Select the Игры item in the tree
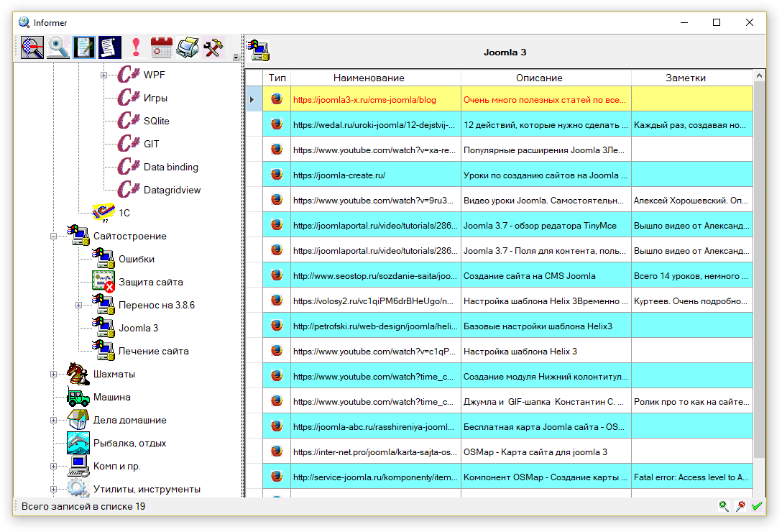The height and width of the screenshot is (532, 782). [x=155, y=98]
